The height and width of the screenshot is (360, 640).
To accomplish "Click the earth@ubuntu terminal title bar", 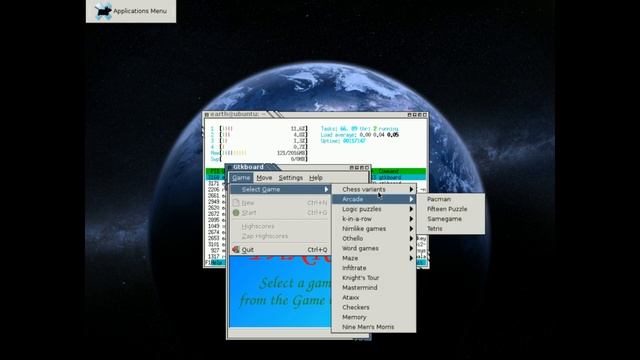I will pos(316,115).
